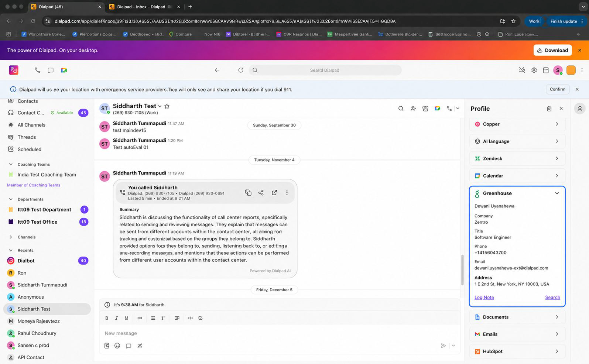Viewport: 589px width, 364px height.
Task: Expand the Calendar section
Action: click(x=517, y=176)
